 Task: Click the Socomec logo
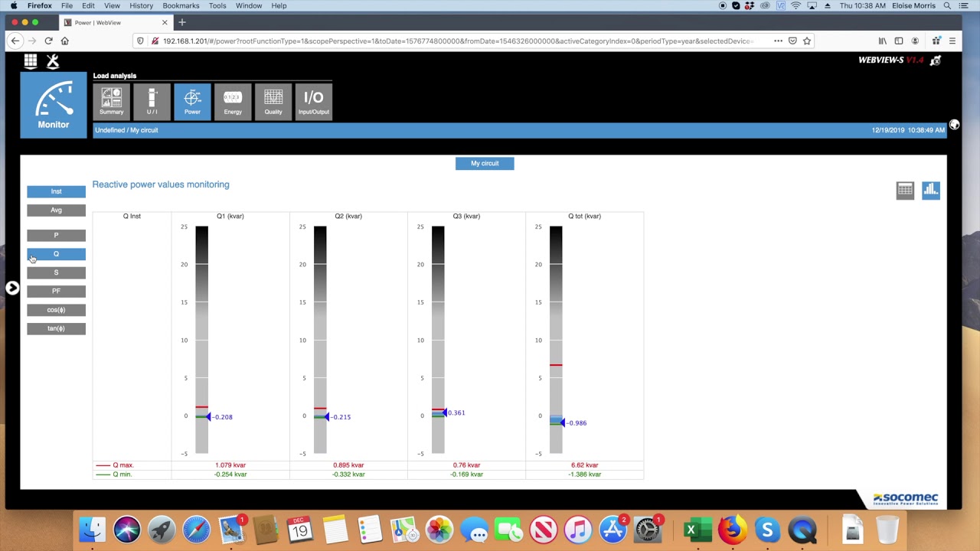906,499
